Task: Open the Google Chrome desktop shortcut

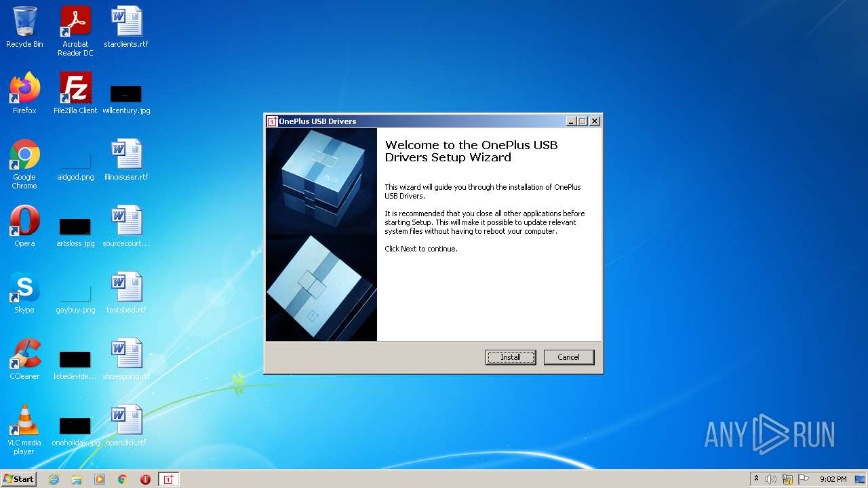Action: click(x=24, y=164)
